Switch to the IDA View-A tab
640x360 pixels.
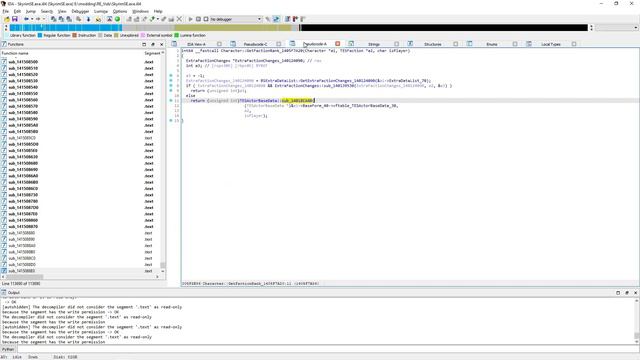coord(196,44)
